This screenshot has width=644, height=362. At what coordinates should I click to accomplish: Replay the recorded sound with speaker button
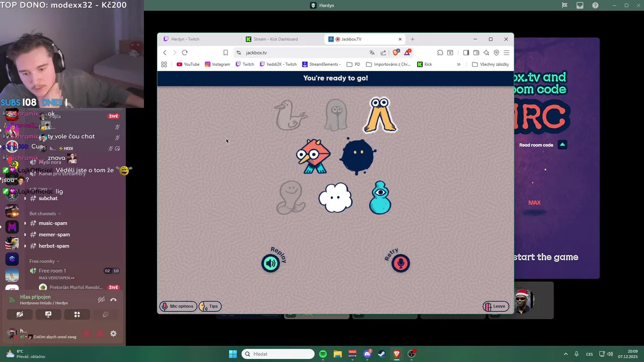(x=271, y=263)
